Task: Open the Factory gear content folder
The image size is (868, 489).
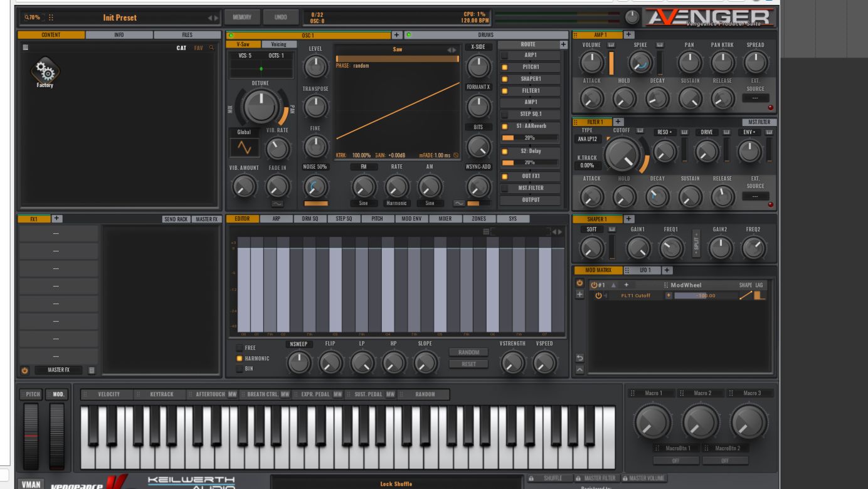Action: tap(45, 71)
